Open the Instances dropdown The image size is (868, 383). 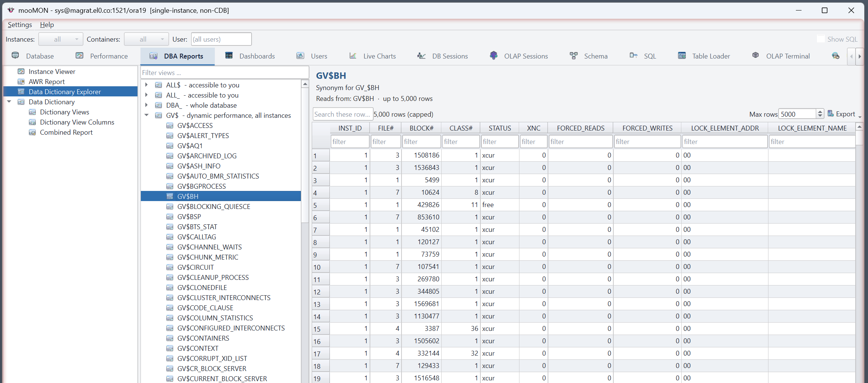[61, 39]
